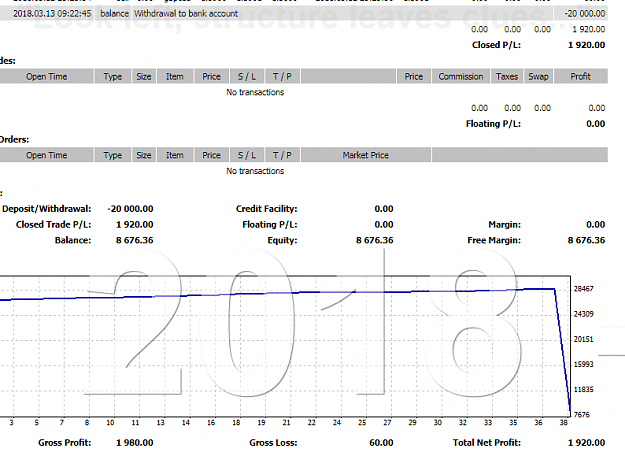Click chart y-axis label 20151

click(x=583, y=339)
